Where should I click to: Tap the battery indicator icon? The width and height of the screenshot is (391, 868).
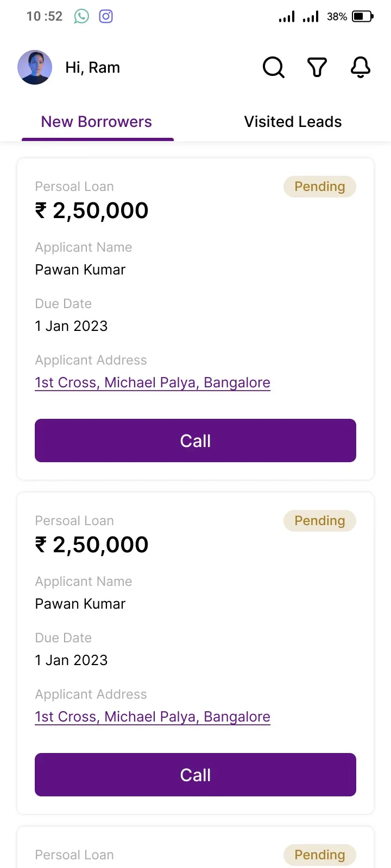tap(363, 16)
